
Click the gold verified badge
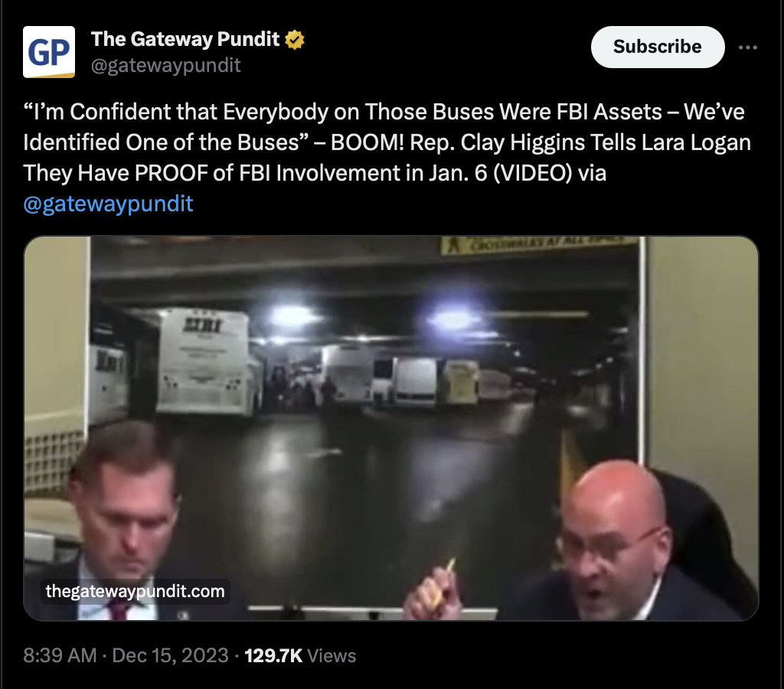tap(295, 40)
